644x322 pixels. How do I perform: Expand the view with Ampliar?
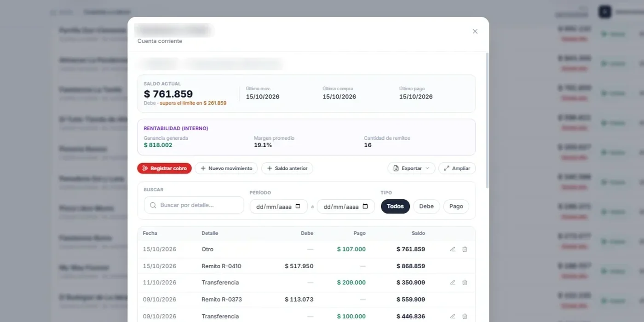tap(457, 168)
